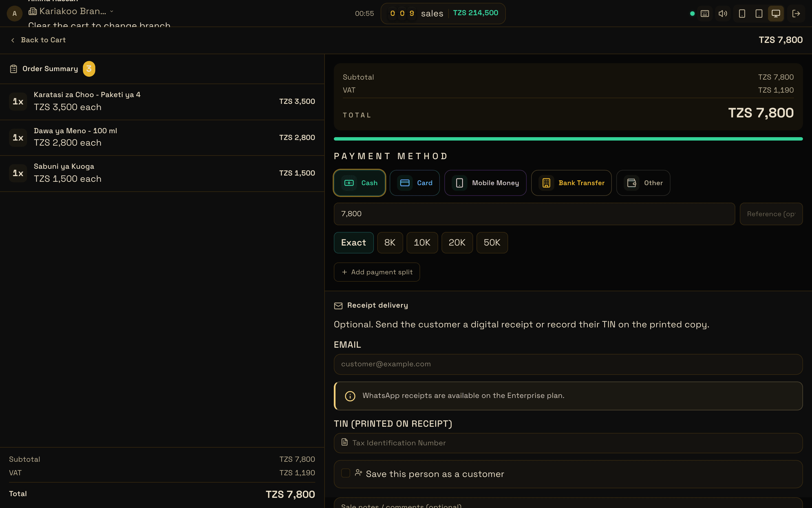The image size is (812, 508).
Task: Click the header total TZS 7,800
Action: pyautogui.click(x=780, y=40)
